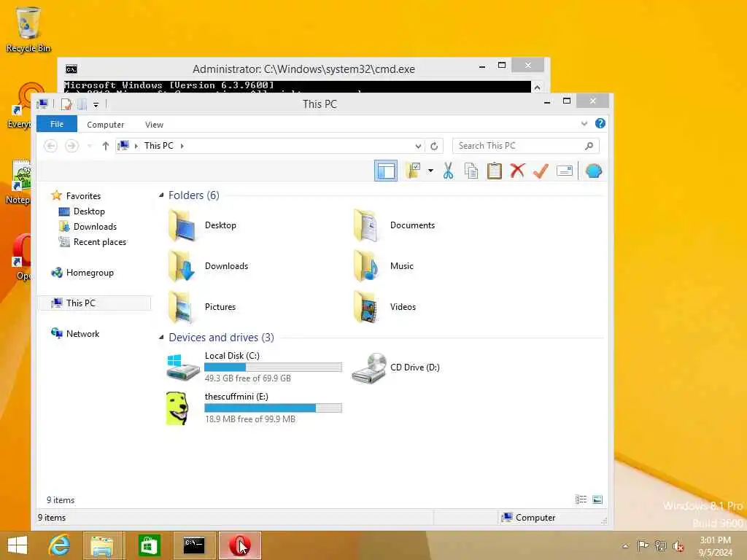Switch to Command Prompt taskbar button
This screenshot has width=747, height=560.
[194, 545]
